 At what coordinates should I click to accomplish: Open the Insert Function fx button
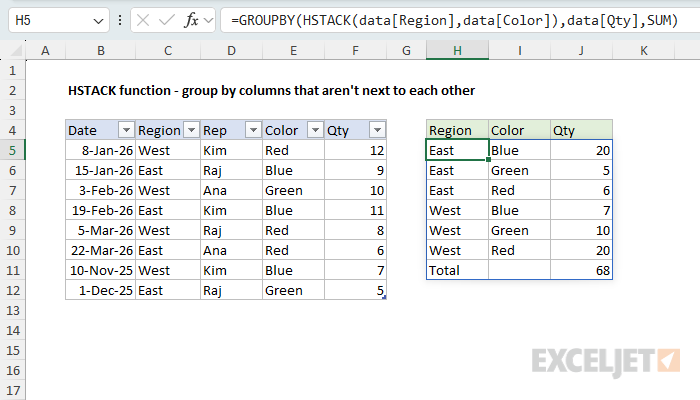click(192, 20)
